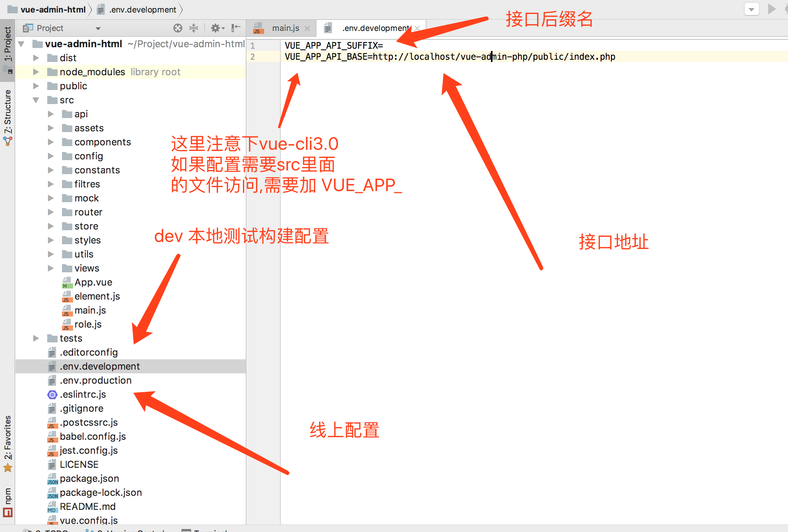The image size is (788, 532).
Task: Expand the node_modules folder
Action: point(36,72)
